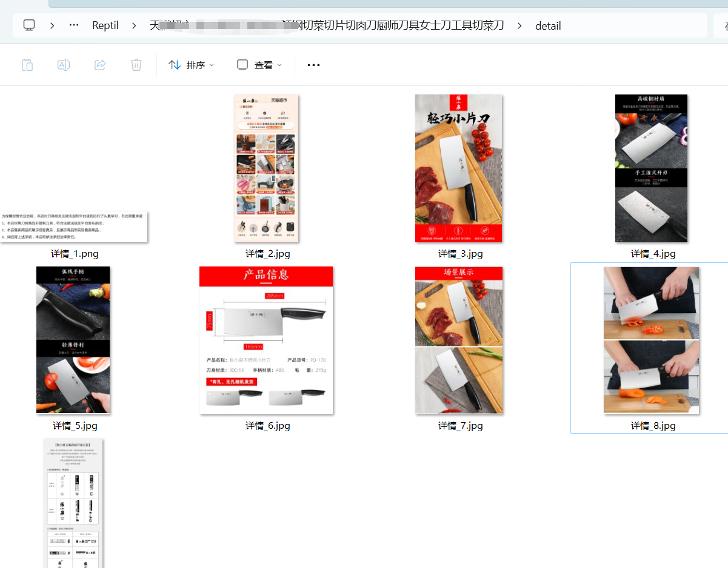
Task: Open the breadcrumb ellipsis for hidden folders
Action: pyautogui.click(x=74, y=25)
